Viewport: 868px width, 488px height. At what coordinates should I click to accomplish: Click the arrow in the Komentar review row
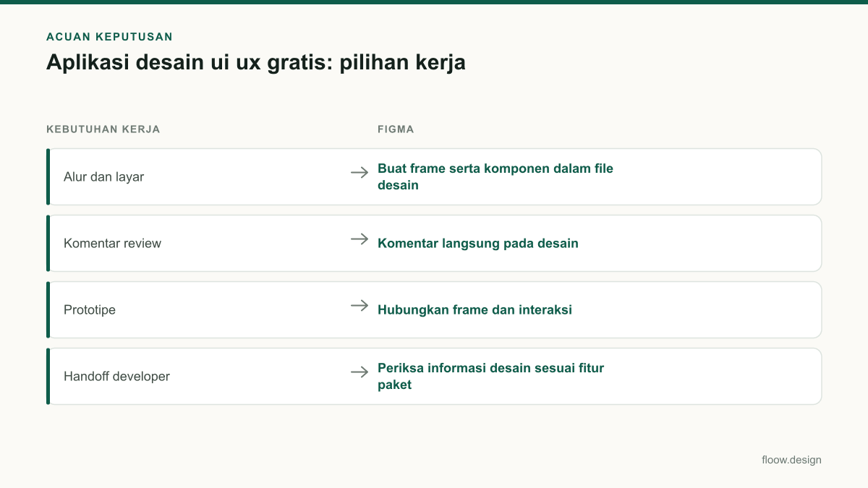pos(359,239)
